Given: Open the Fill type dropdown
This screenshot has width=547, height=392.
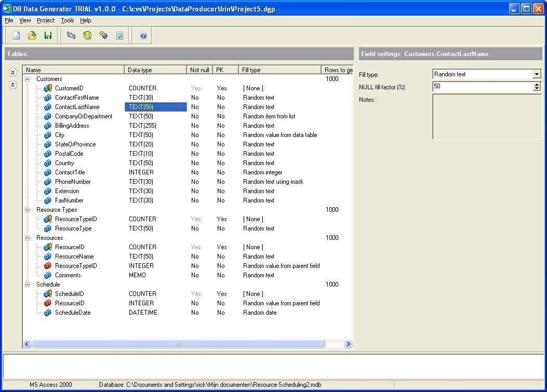Looking at the screenshot, I should [537, 74].
